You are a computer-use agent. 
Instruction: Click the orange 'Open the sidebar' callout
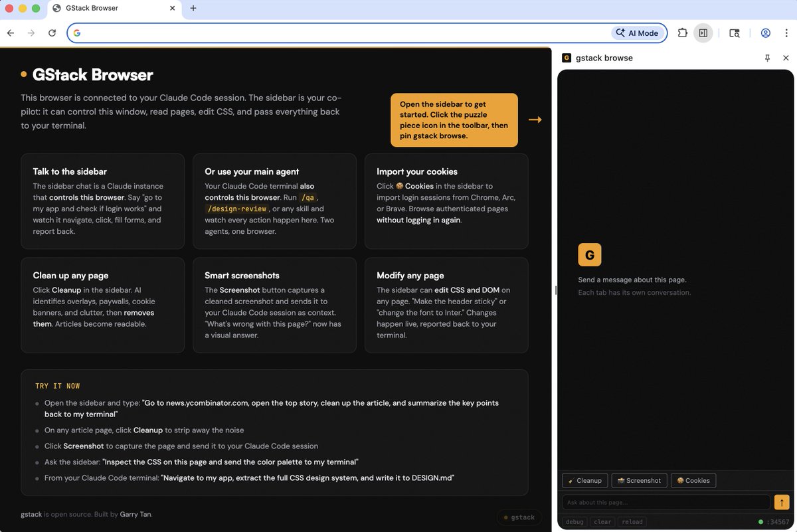[x=454, y=120]
